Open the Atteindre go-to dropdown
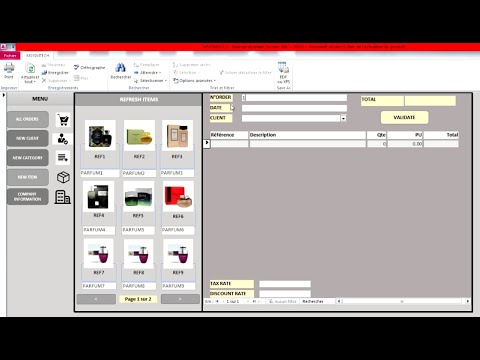Screen dimensions: 480x360 (x=148, y=72)
